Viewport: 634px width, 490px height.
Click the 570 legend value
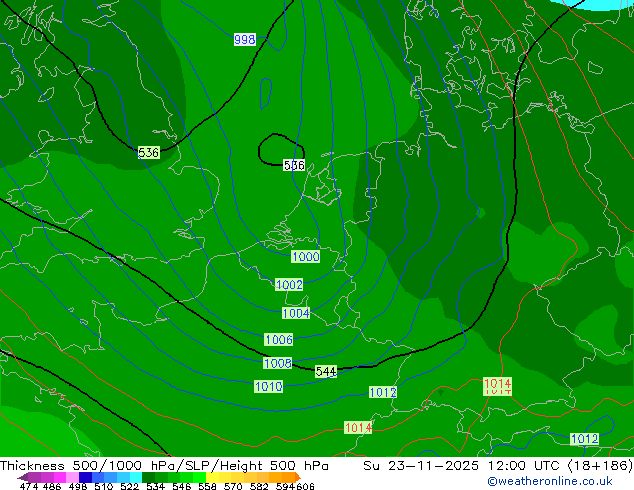click(233, 486)
